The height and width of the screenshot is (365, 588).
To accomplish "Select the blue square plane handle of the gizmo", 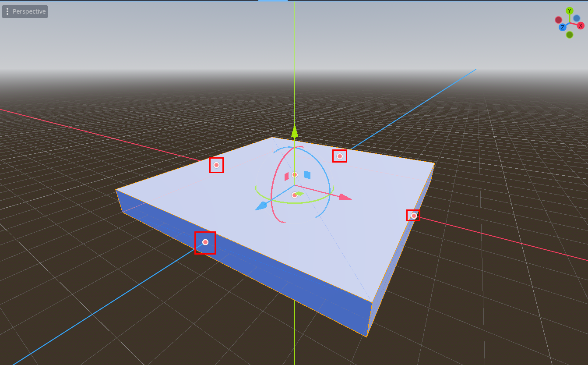I will point(307,175).
